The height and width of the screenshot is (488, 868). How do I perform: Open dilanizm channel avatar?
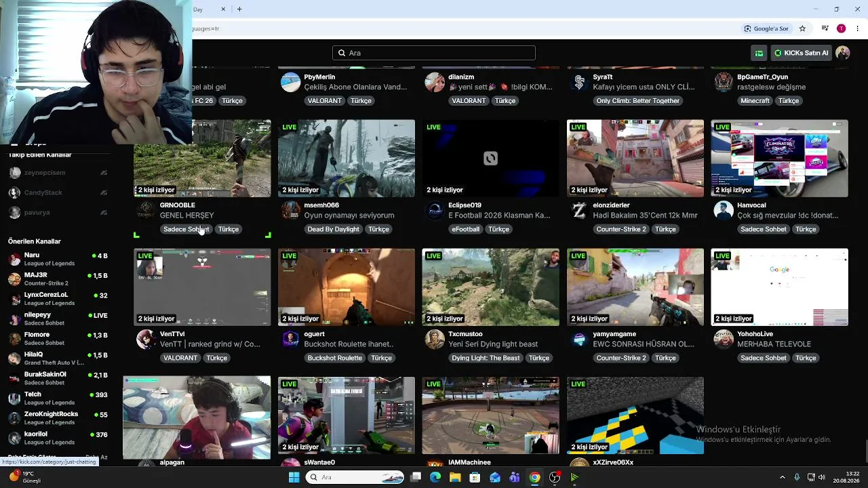coord(435,83)
